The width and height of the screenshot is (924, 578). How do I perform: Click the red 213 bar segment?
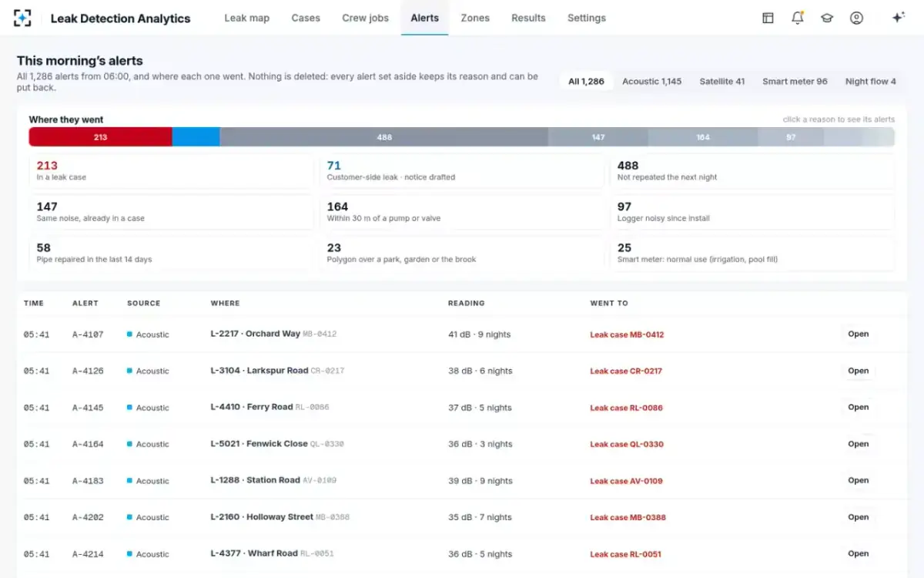point(100,137)
